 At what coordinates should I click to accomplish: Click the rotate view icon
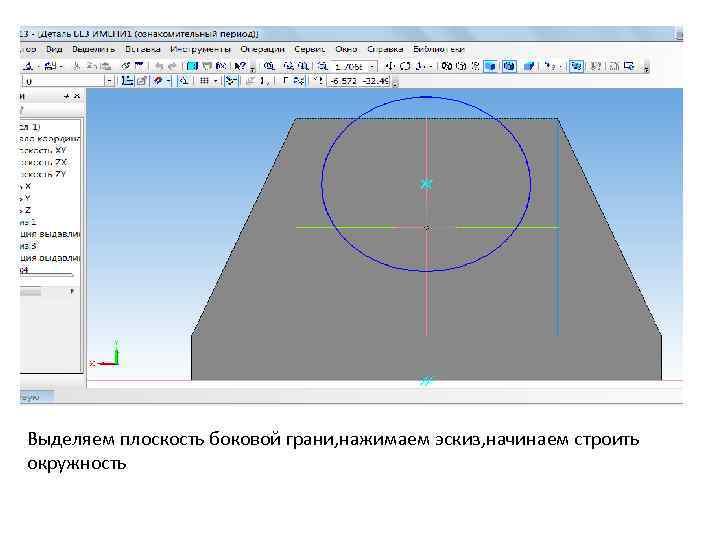(x=405, y=66)
